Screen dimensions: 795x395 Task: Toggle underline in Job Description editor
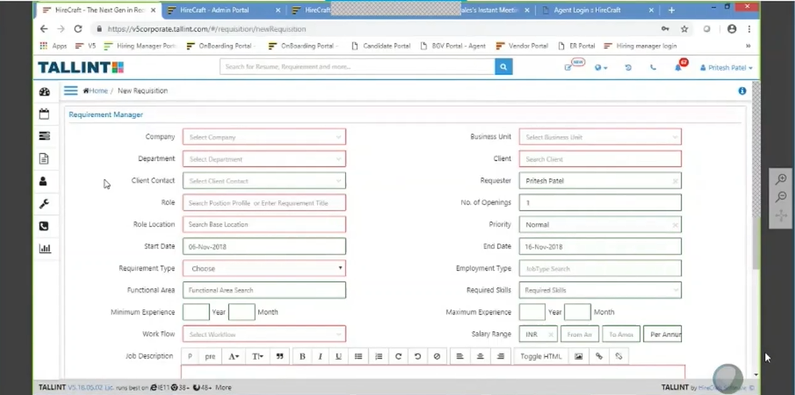339,356
